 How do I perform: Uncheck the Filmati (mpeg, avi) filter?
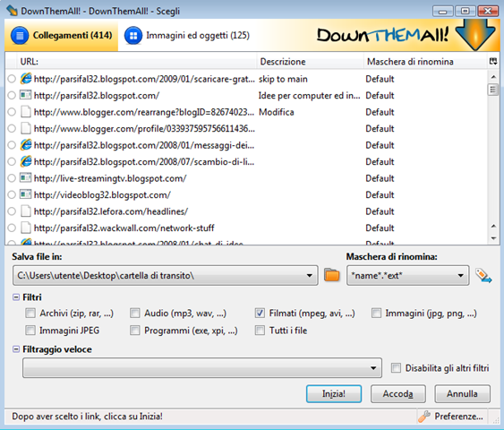[x=260, y=313]
